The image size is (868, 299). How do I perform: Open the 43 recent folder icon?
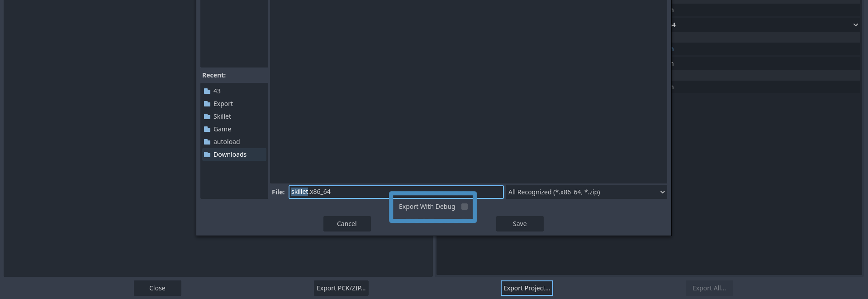[x=207, y=91]
